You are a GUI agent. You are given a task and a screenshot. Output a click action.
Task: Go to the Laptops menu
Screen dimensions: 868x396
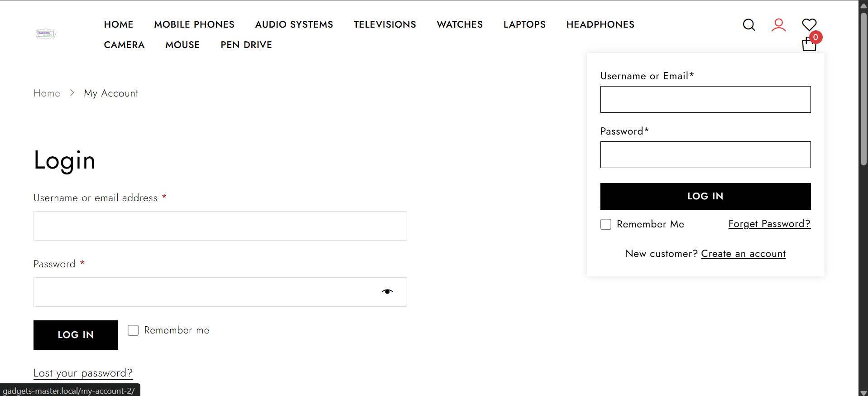pos(524,24)
